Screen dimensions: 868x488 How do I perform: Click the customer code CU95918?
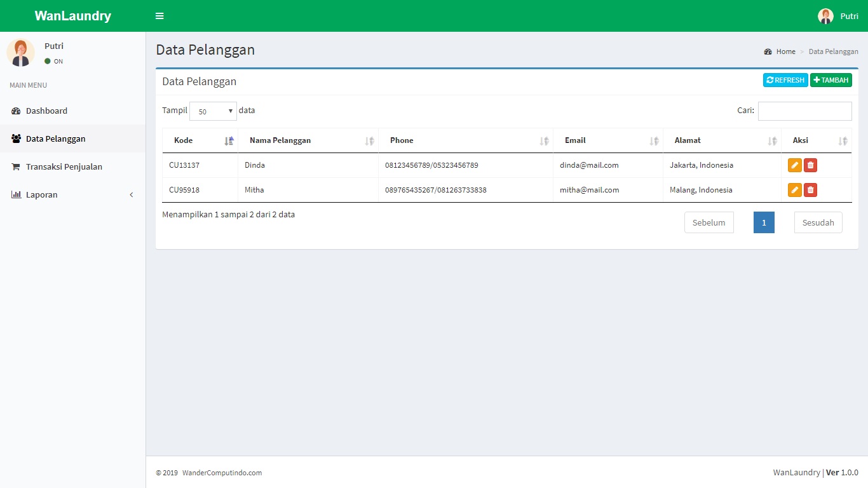184,190
